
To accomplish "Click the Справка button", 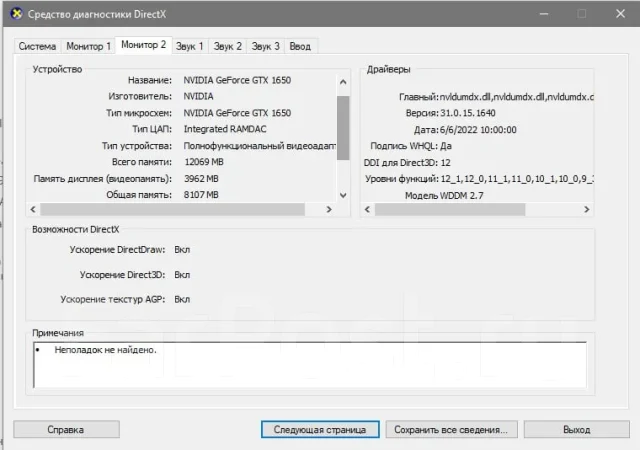I will coord(66,430).
